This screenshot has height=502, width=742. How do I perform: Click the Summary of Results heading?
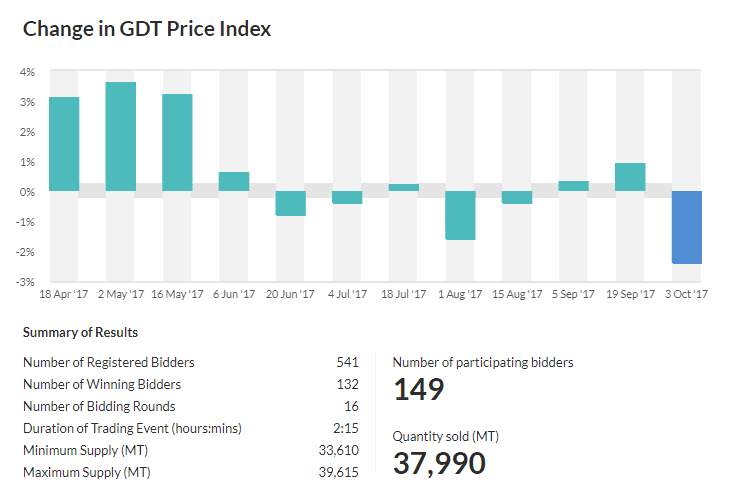(80, 332)
